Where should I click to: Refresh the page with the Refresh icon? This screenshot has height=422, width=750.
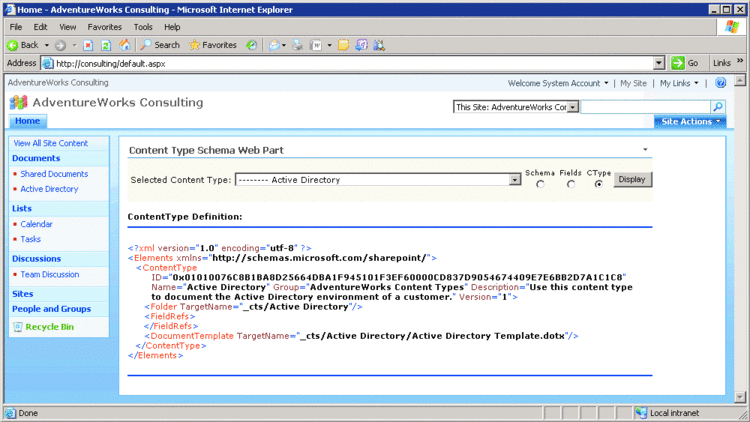(106, 45)
